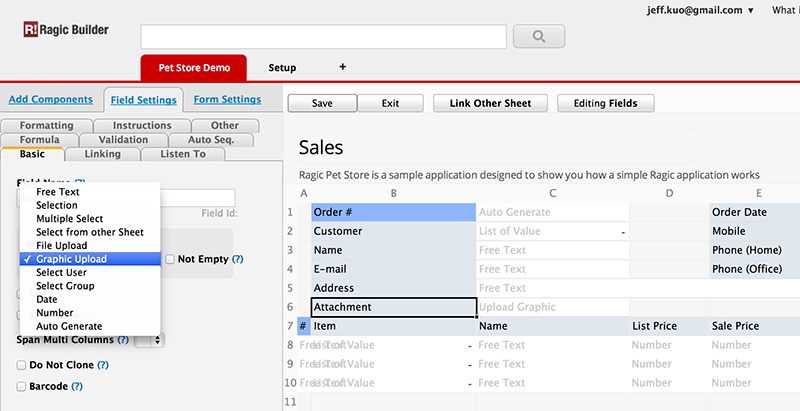Click the help icon next to Not Empty
The height and width of the screenshot is (411, 800).
pyautogui.click(x=237, y=259)
